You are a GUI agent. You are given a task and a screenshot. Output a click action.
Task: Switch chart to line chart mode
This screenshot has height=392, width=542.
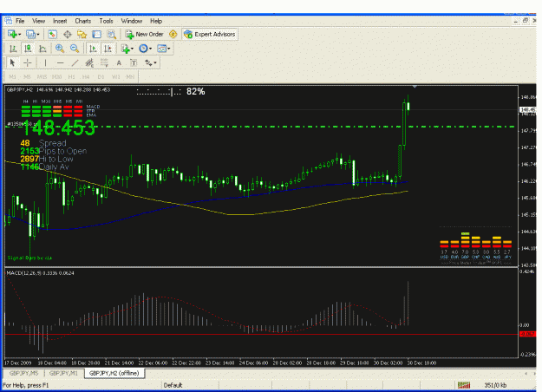click(42, 49)
